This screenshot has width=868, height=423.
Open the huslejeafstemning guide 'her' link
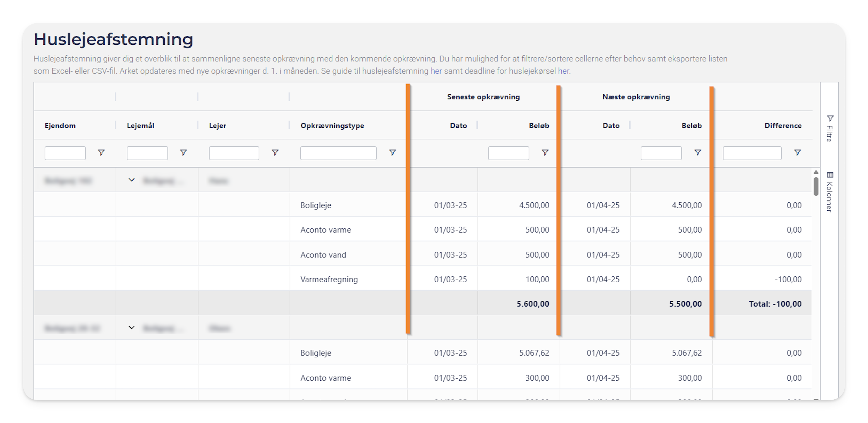pyautogui.click(x=436, y=71)
